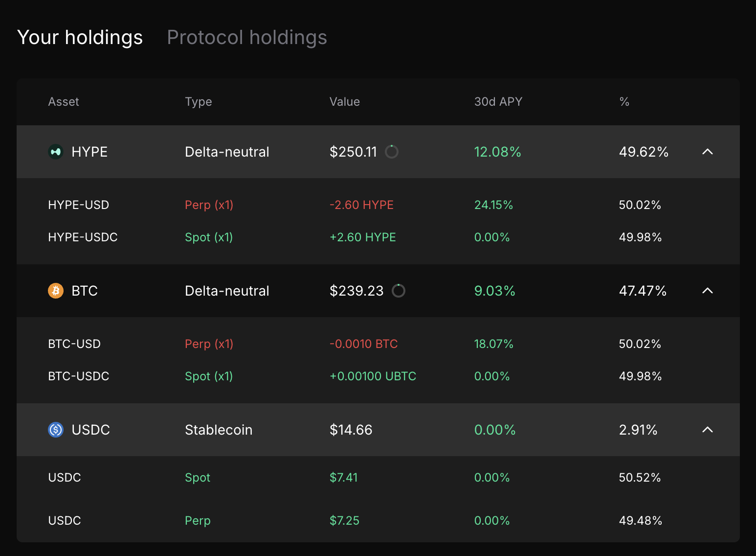Click the 47.47% BTC allocation
The width and height of the screenshot is (756, 556).
(643, 291)
